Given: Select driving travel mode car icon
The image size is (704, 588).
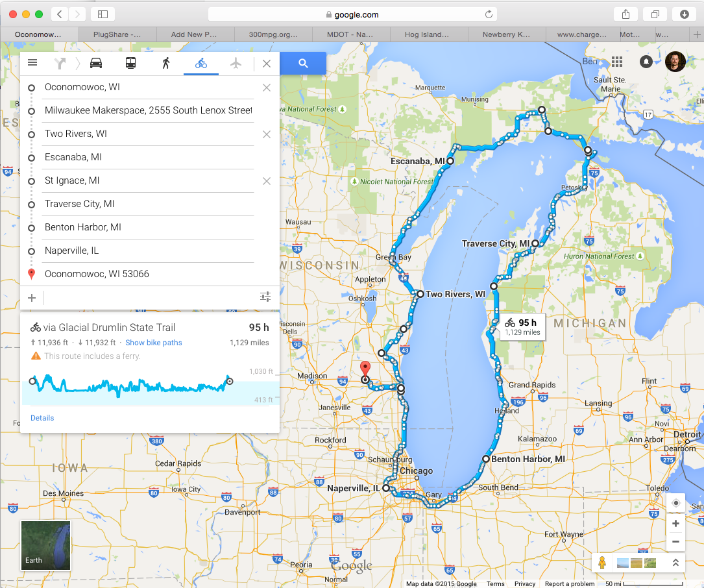Looking at the screenshot, I should click(96, 63).
